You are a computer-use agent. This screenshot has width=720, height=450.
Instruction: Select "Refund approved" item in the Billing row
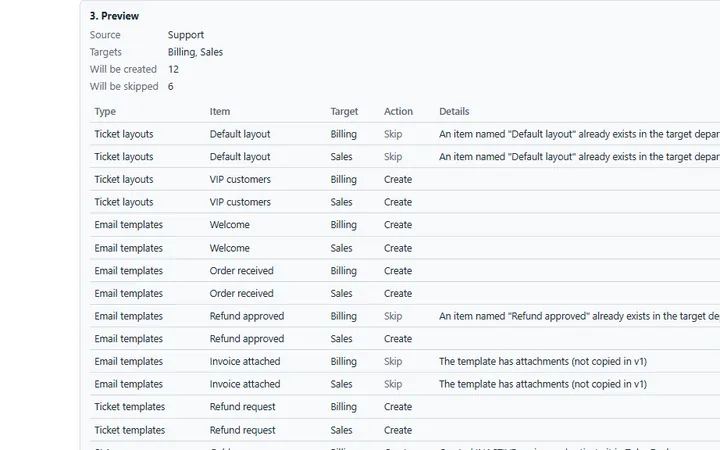click(x=247, y=316)
